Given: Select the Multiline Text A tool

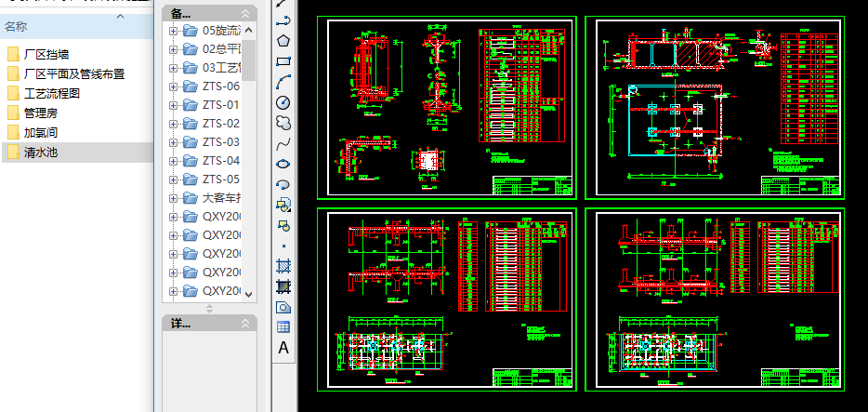Looking at the screenshot, I should click(283, 348).
